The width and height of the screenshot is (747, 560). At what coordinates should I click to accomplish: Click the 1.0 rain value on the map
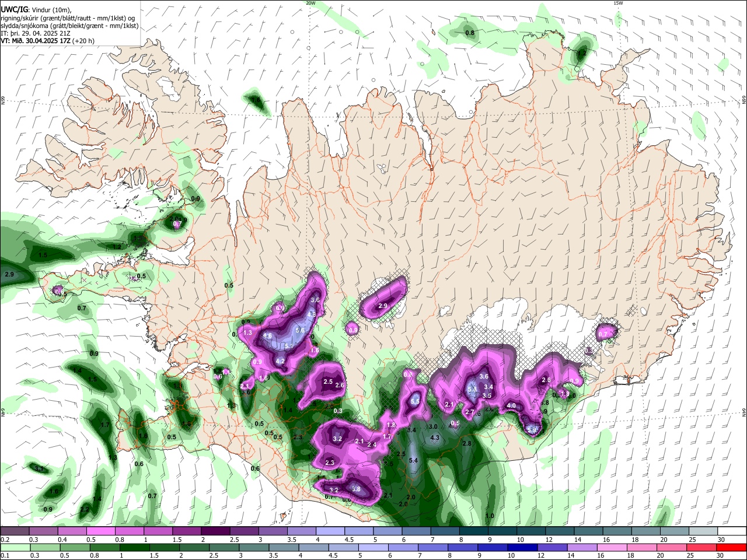pyautogui.click(x=490, y=516)
